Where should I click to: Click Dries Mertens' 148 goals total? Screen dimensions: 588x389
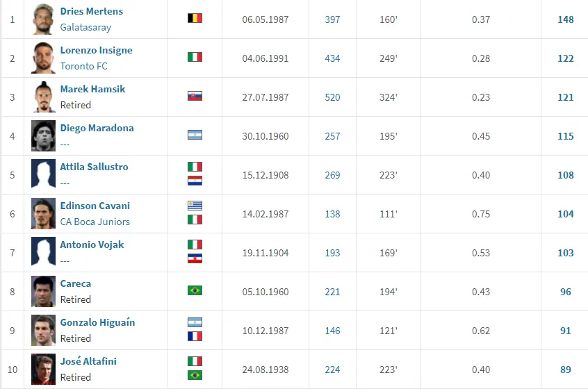(x=565, y=19)
